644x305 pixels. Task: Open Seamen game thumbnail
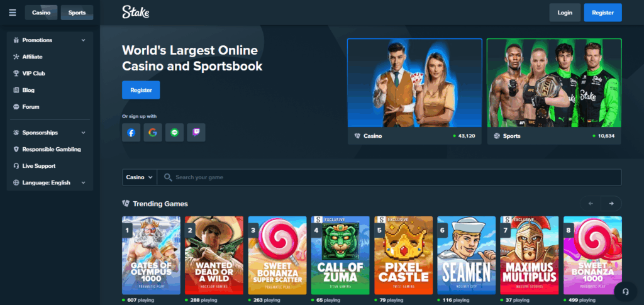pyautogui.click(x=466, y=255)
